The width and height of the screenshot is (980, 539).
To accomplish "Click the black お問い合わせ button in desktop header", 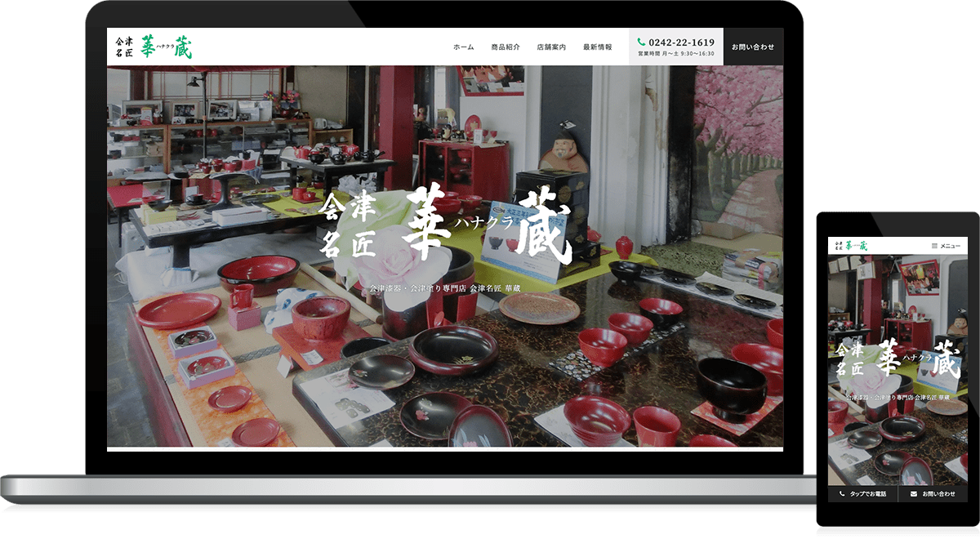I will 752,47.
